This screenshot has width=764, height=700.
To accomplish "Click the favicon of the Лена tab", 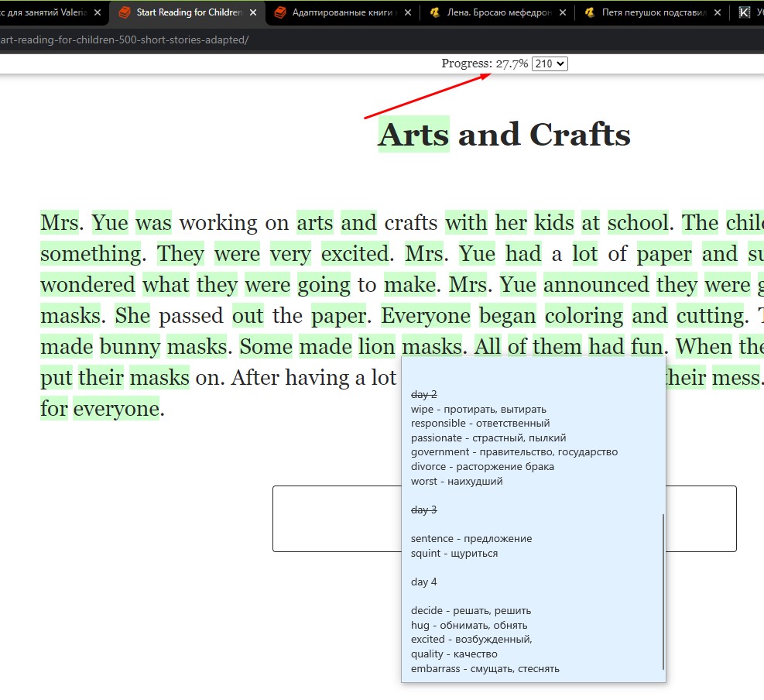I will point(435,12).
